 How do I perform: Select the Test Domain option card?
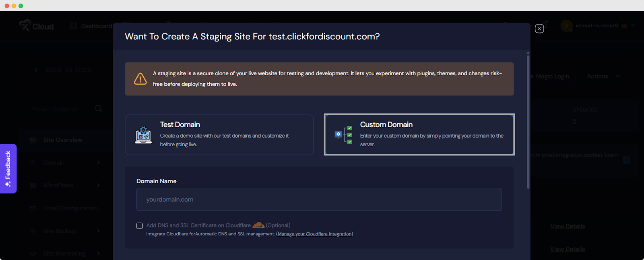click(x=219, y=135)
